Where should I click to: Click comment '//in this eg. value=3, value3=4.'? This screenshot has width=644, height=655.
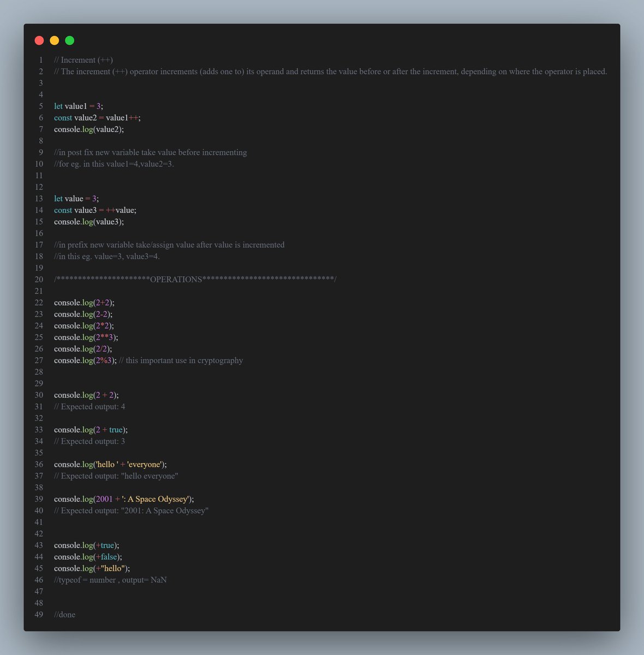coord(107,256)
